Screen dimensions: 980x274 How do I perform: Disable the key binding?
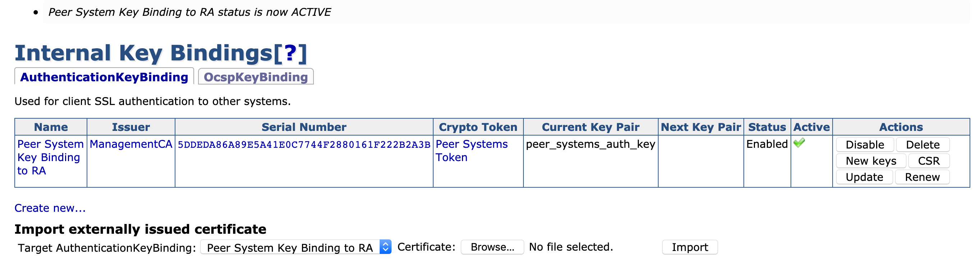click(x=864, y=145)
